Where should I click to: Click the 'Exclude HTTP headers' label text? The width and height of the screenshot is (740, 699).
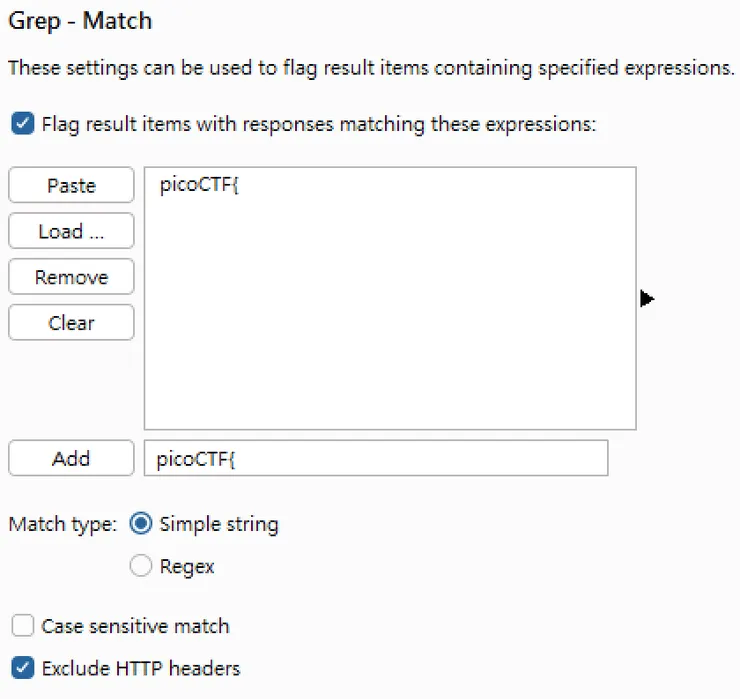pyautogui.click(x=141, y=668)
